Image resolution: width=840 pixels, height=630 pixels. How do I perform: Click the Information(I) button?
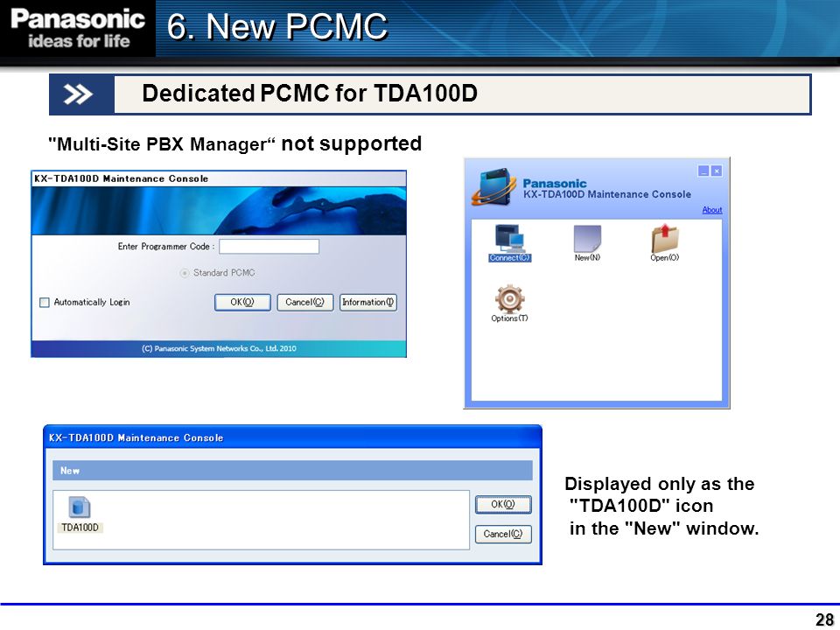coord(368,302)
